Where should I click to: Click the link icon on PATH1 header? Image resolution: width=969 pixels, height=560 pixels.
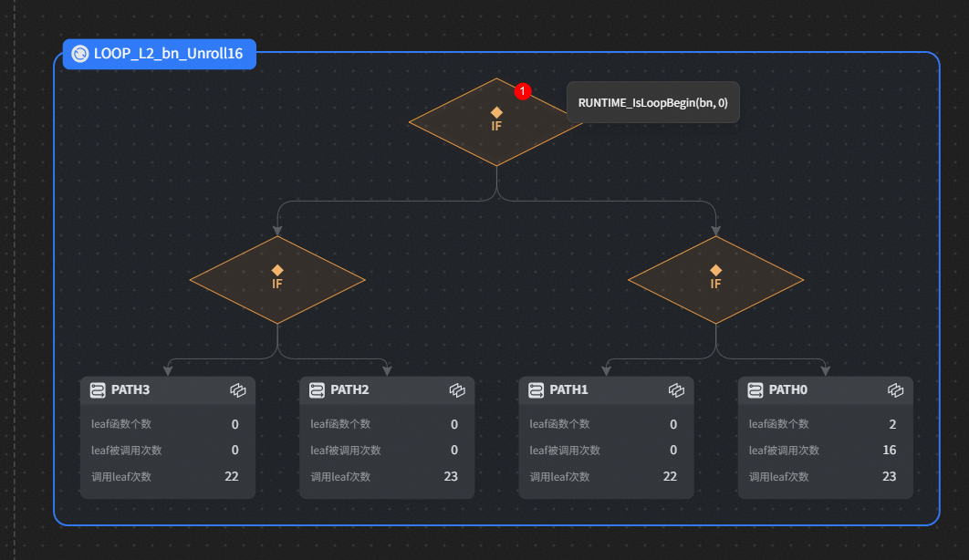[676, 390]
